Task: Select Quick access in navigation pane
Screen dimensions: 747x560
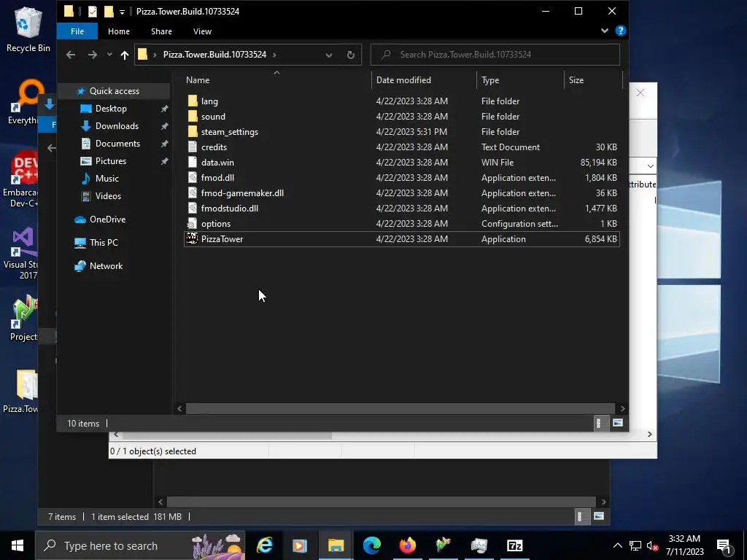Action: pyautogui.click(x=115, y=91)
